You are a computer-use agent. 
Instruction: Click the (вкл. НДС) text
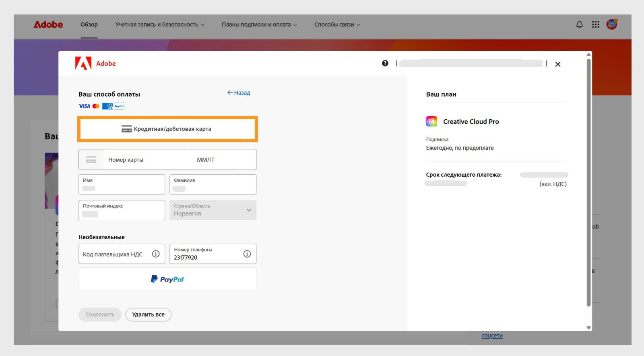coord(553,184)
